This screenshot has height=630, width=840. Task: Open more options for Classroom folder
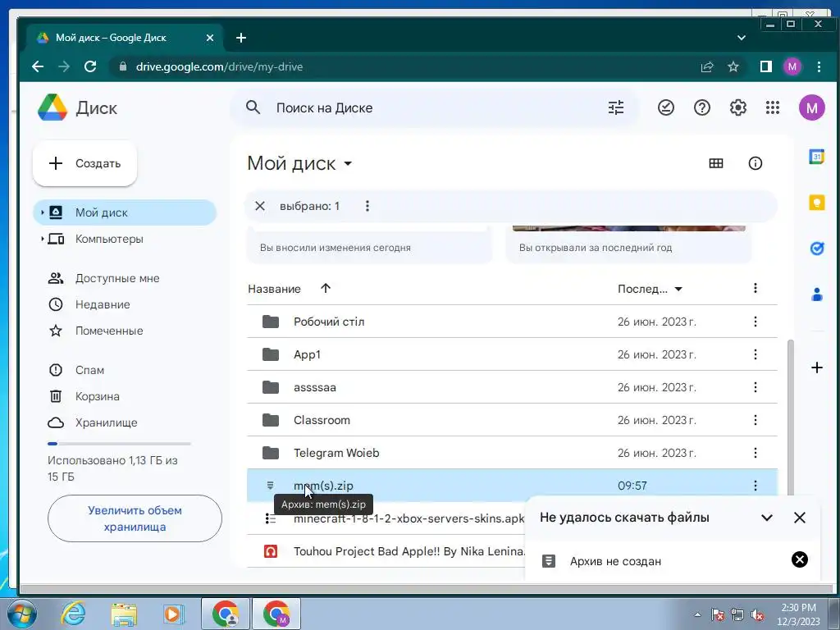coord(756,420)
